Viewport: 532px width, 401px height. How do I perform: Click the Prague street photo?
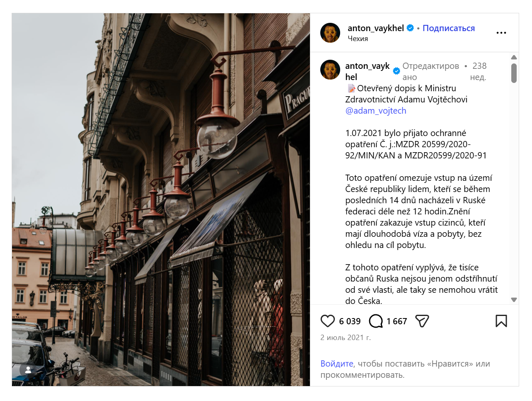click(161, 199)
